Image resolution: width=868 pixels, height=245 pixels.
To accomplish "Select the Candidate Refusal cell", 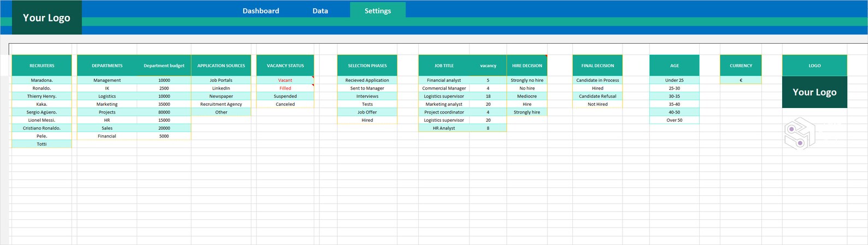I will point(597,96).
